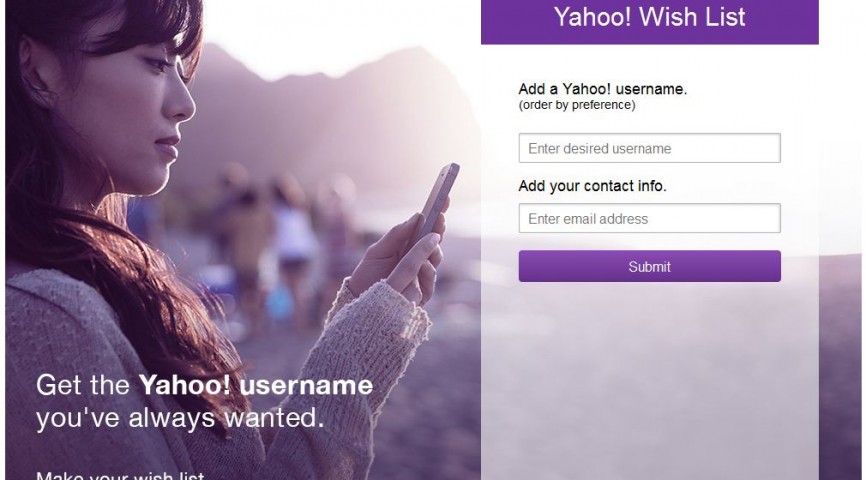Screen dimensions: 866x480
Task: Click the bold 'Yahoo! username' headline text
Action: tap(256, 385)
